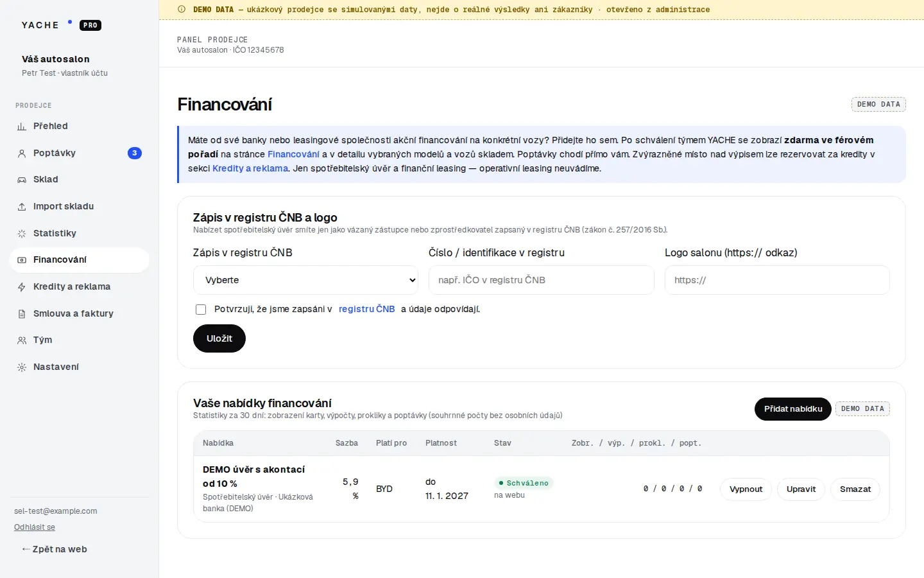
Task: Tick the ČNB registry confirmation checkbox
Action: 201,310
